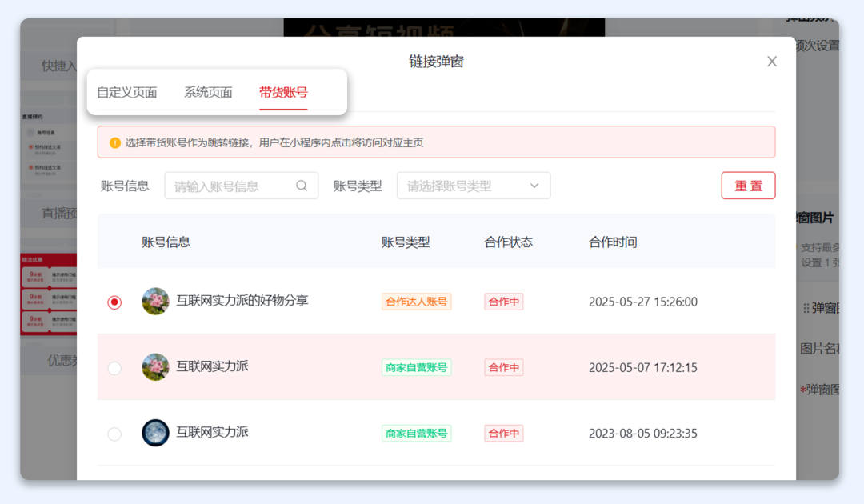Click the 合作达人账号 orange tag
This screenshot has height=504, width=864.
coord(416,302)
